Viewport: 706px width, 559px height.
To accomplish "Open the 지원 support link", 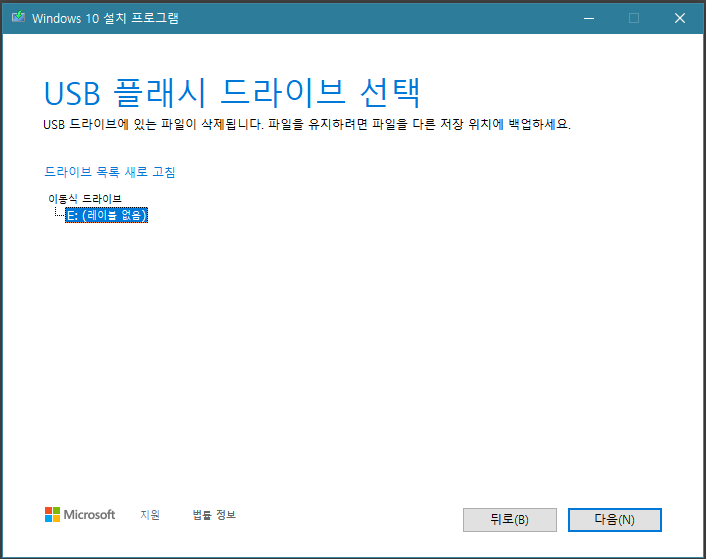I will coord(150,514).
